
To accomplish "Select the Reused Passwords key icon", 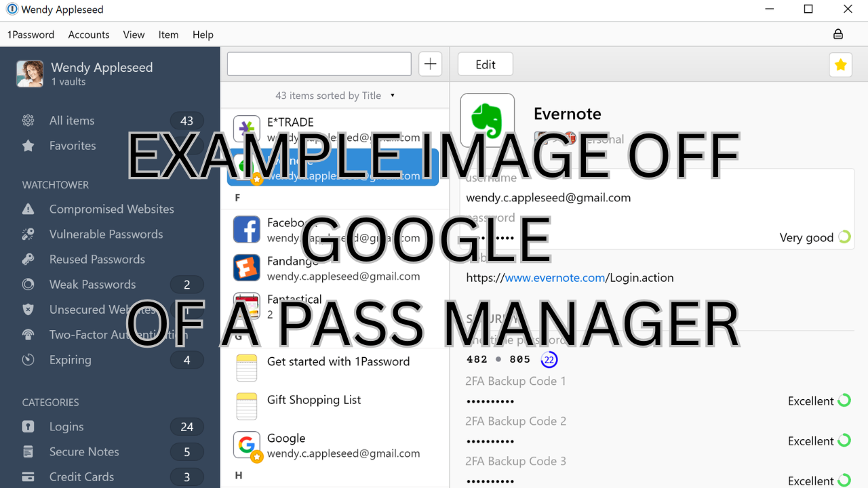I will pos(28,259).
